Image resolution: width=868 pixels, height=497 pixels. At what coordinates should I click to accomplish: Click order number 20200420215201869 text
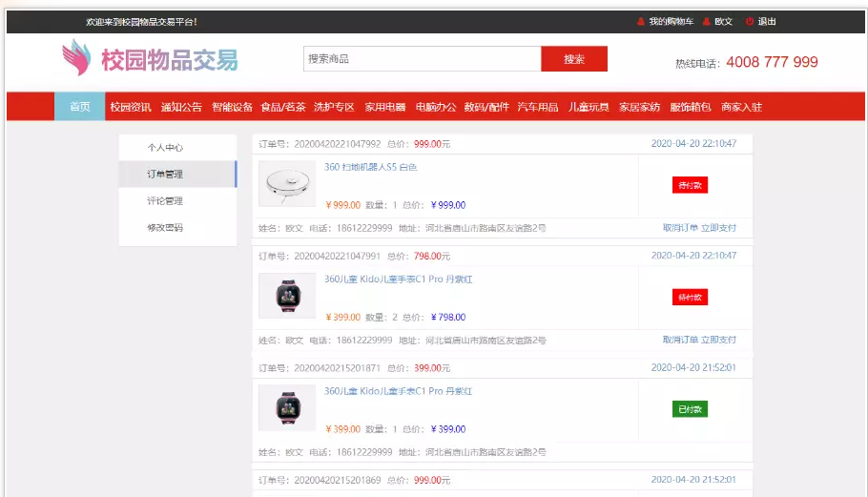(x=337, y=480)
